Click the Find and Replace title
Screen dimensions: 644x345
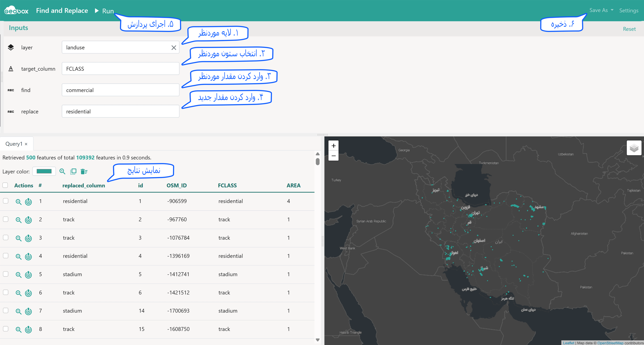(62, 11)
